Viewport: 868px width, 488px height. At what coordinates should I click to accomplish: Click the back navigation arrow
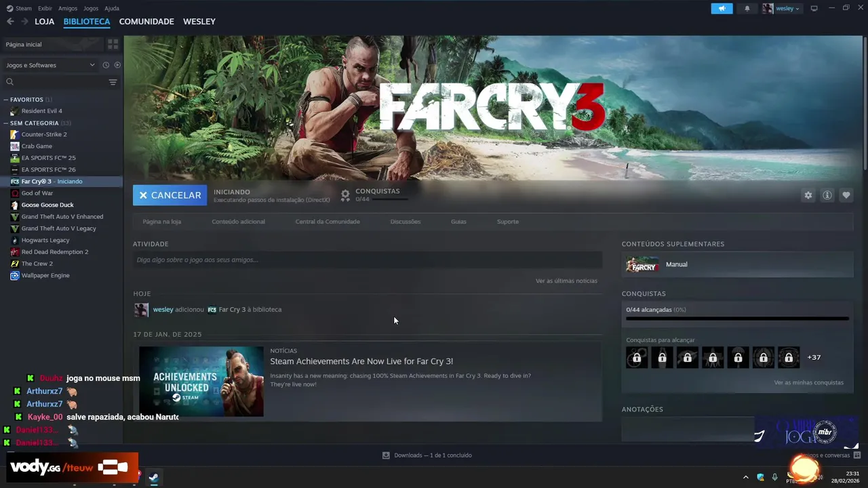coord(10,22)
